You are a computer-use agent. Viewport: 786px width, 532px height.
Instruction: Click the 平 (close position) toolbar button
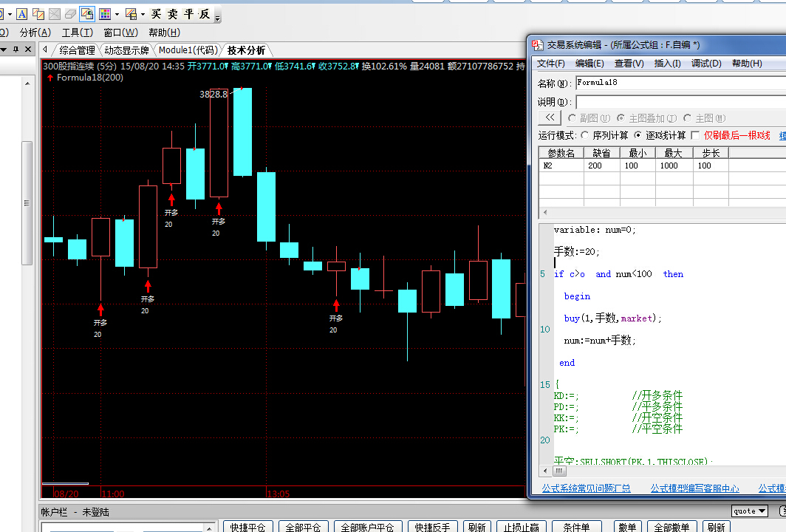[x=189, y=14]
